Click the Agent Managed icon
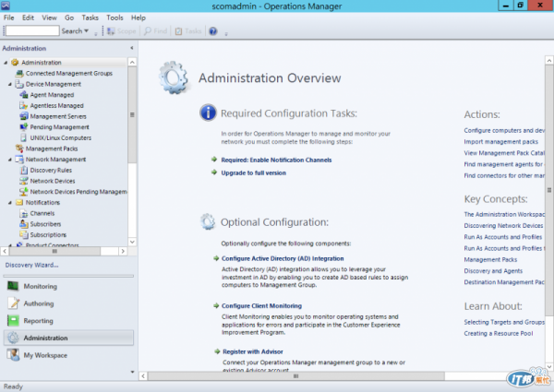Screen dimensions: 554x392 24,95
